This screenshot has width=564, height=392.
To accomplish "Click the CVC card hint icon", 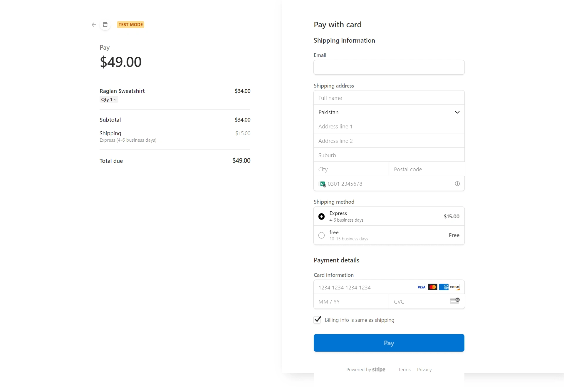I will pos(454,301).
